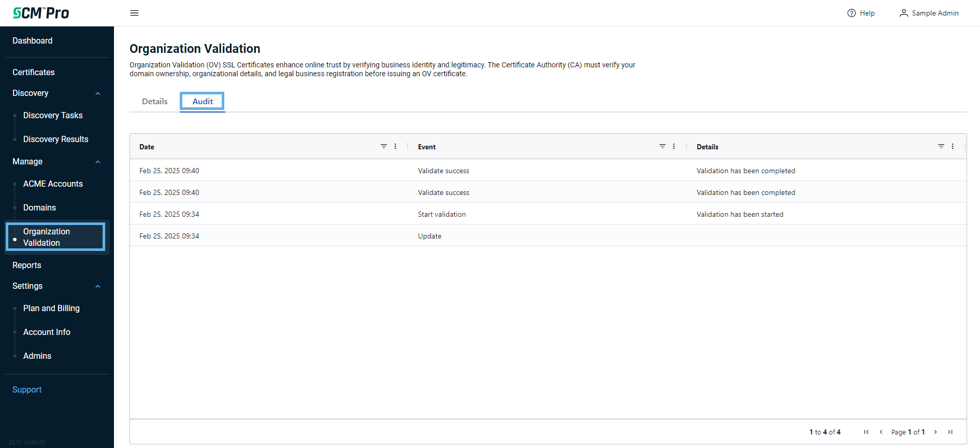Screen dimensions: 980x448
Task: Go to the previous page arrow
Action: (x=881, y=432)
